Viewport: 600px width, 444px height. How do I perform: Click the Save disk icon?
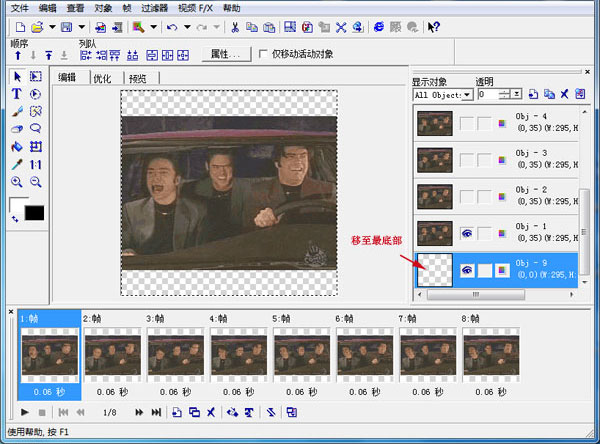pos(67,27)
